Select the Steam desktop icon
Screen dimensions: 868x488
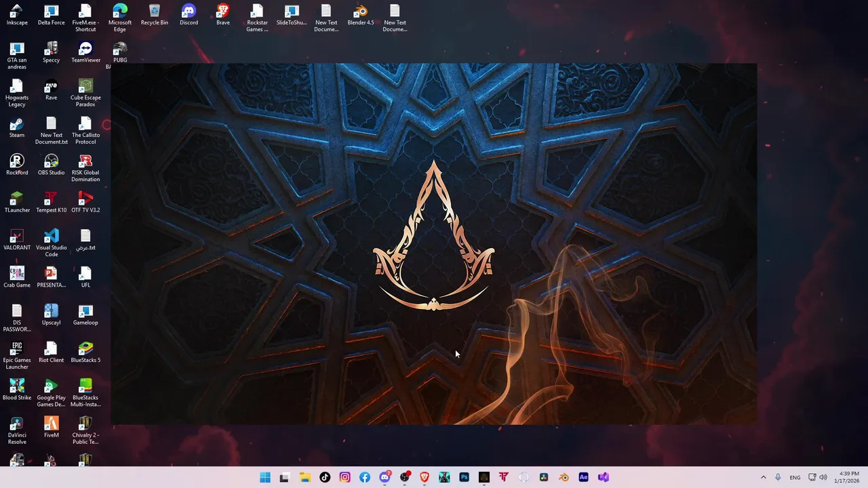coord(17,127)
